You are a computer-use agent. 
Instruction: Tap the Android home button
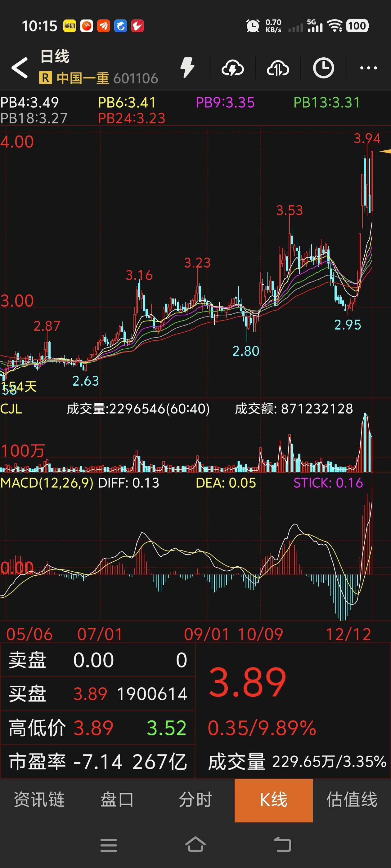pyautogui.click(x=195, y=844)
